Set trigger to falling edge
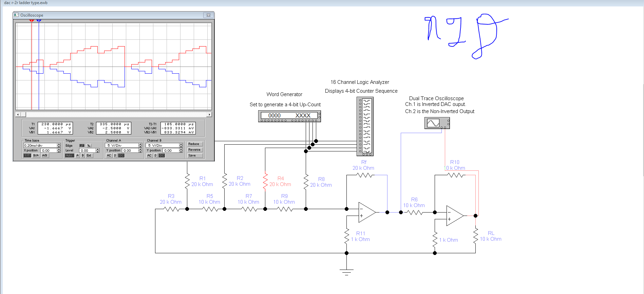644x294 pixels. pyautogui.click(x=89, y=146)
